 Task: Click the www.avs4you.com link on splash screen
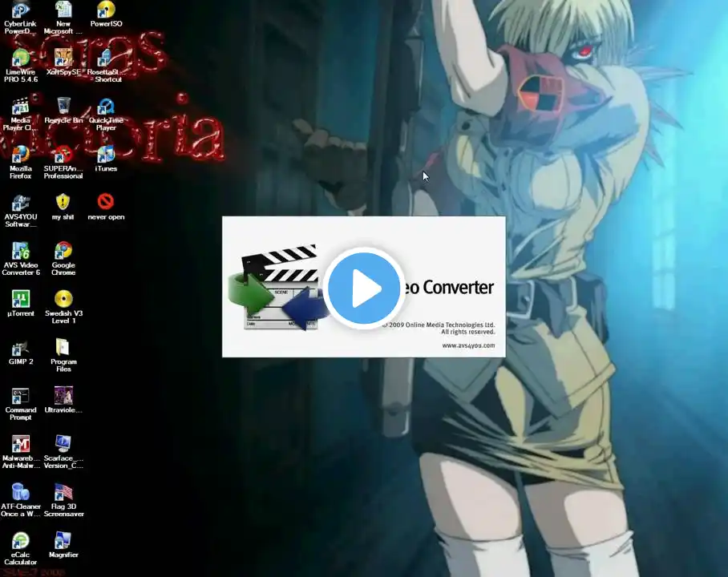tap(468, 345)
